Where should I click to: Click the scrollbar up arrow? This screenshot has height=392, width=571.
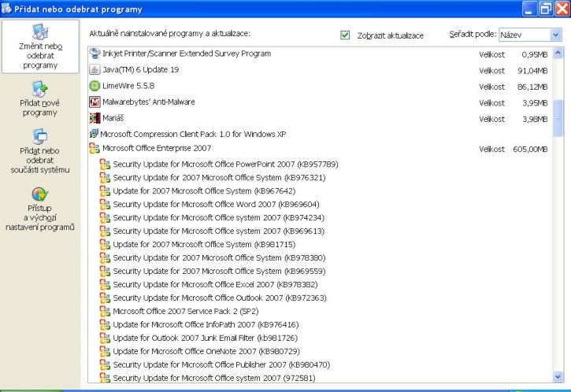tap(558, 54)
